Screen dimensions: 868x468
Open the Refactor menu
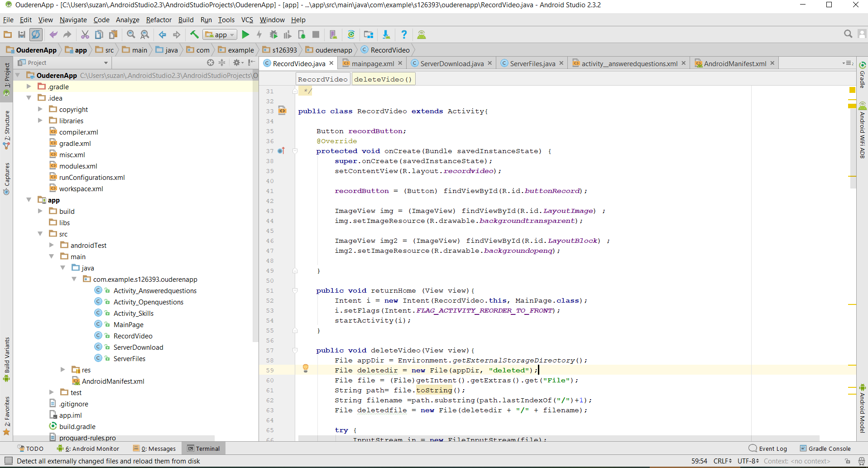(158, 20)
